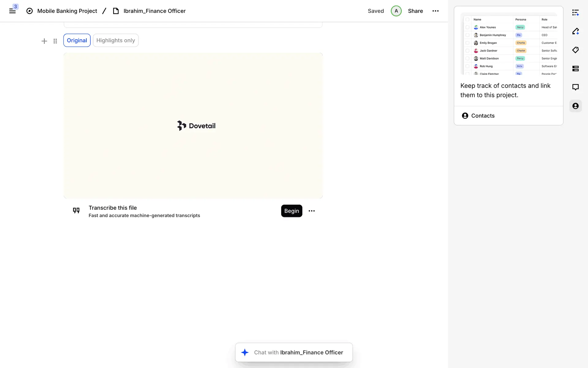Click the plus icon to add block

[x=44, y=41]
